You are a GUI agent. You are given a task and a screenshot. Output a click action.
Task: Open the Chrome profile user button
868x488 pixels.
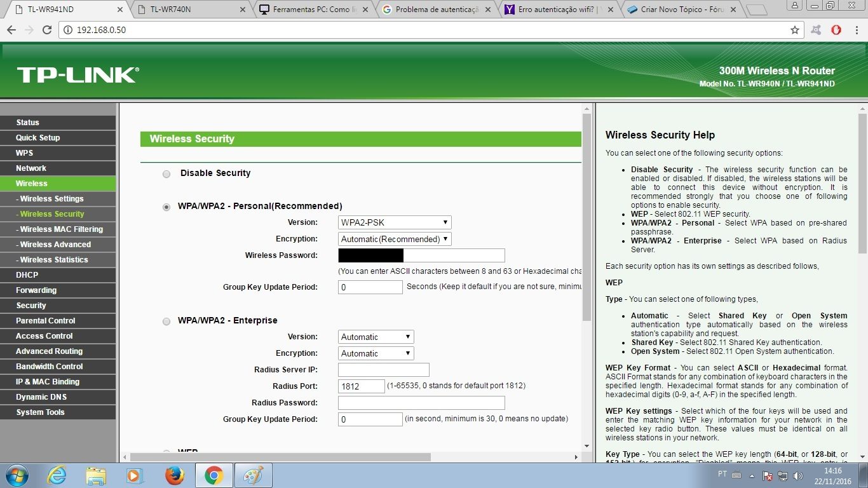tap(794, 5)
